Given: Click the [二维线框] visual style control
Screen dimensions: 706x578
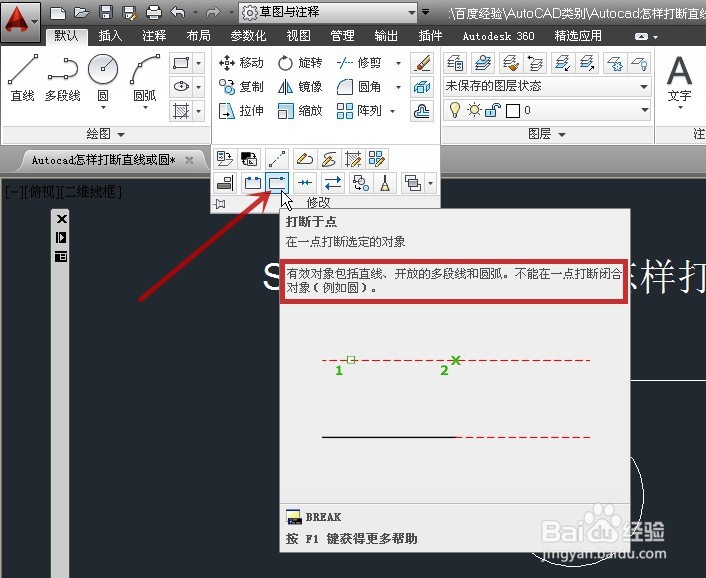Looking at the screenshot, I should click(x=91, y=192).
